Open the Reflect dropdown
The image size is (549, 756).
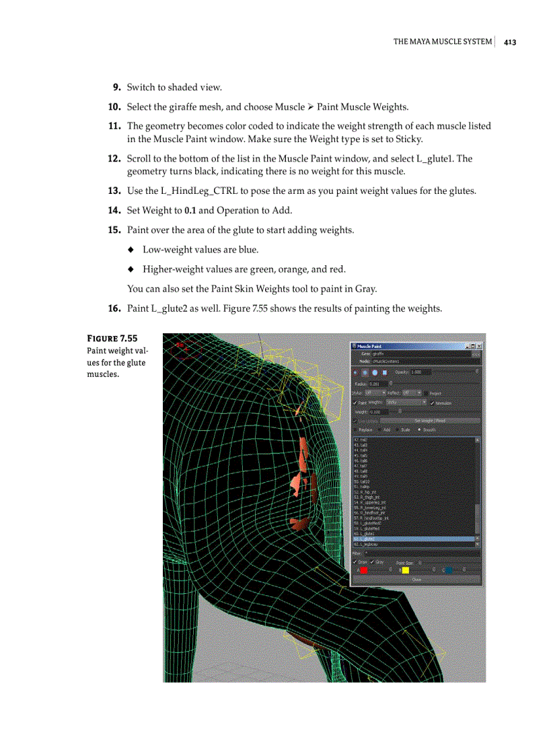(x=411, y=392)
